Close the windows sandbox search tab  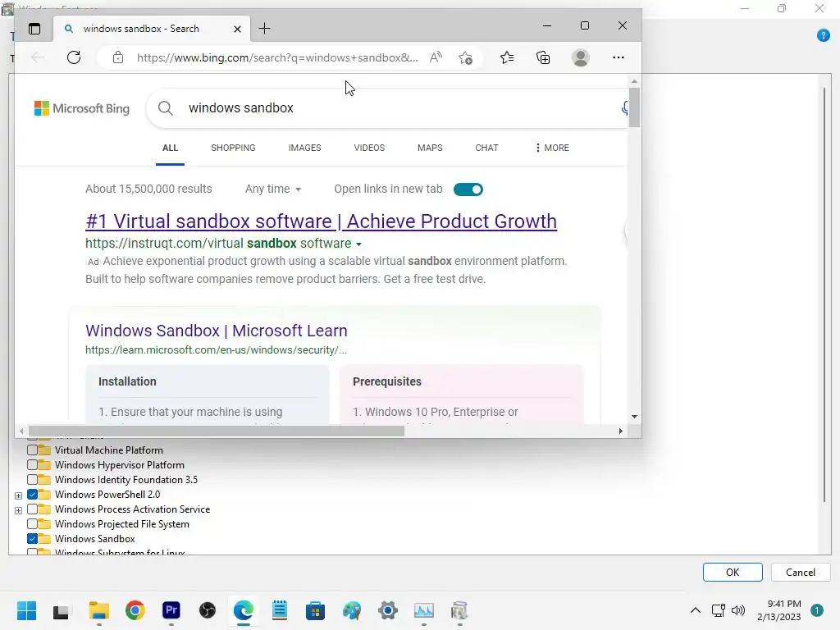point(237,29)
